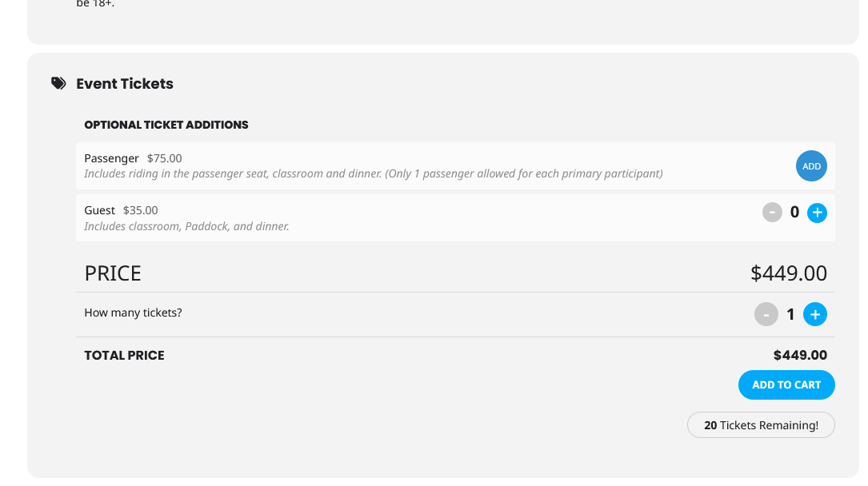Select the ticket quantity value 1
The image size is (868, 486).
click(x=790, y=314)
